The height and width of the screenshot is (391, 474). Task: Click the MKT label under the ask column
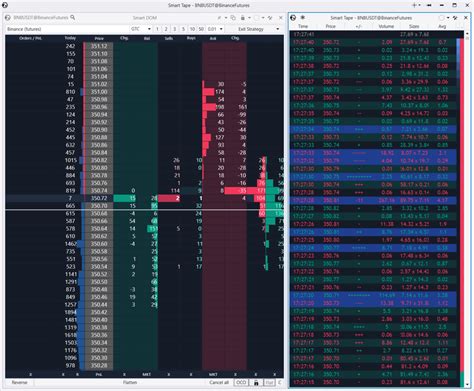213,374
